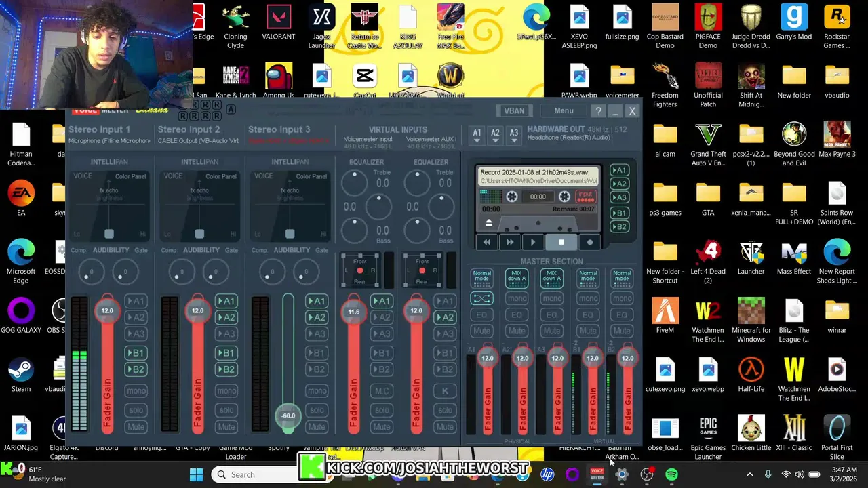The height and width of the screenshot is (488, 868).
Task: Open Half-Life desktop icon
Action: [751, 375]
